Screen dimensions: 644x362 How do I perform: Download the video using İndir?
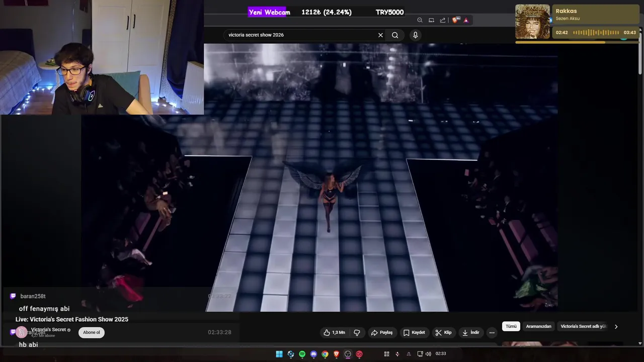coord(471,332)
